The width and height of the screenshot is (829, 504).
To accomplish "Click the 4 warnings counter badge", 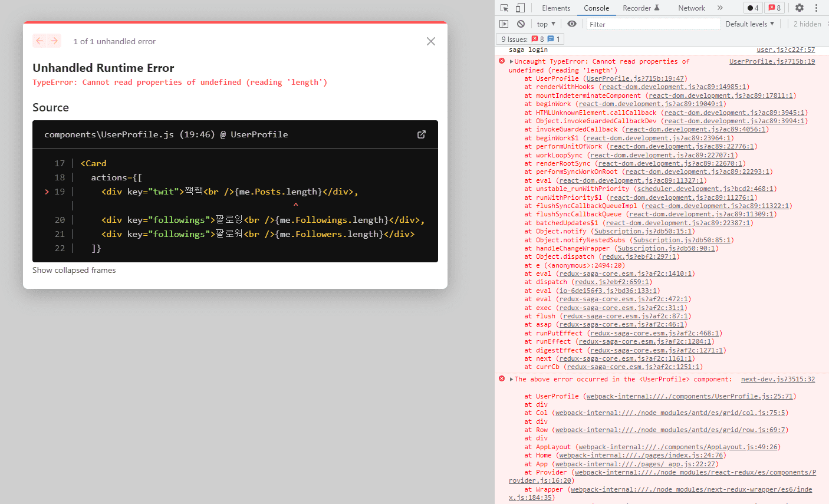I will click(753, 8).
